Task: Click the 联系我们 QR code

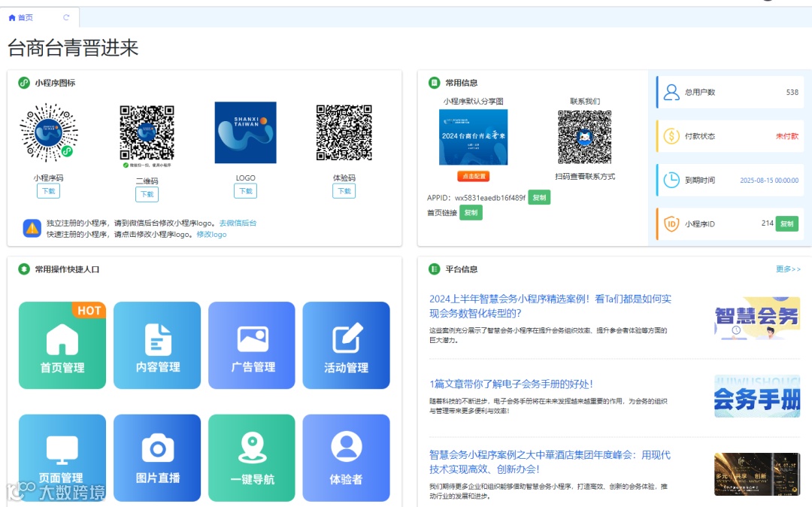Action: (585, 137)
